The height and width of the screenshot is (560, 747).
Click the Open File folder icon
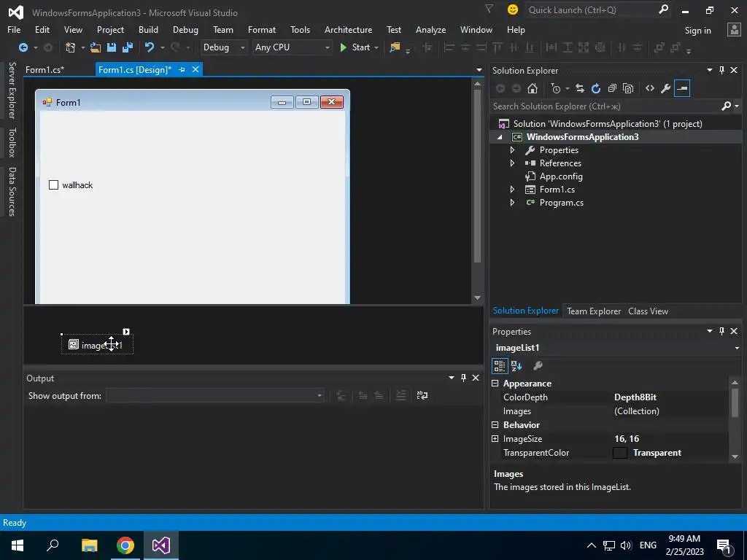[x=96, y=47]
